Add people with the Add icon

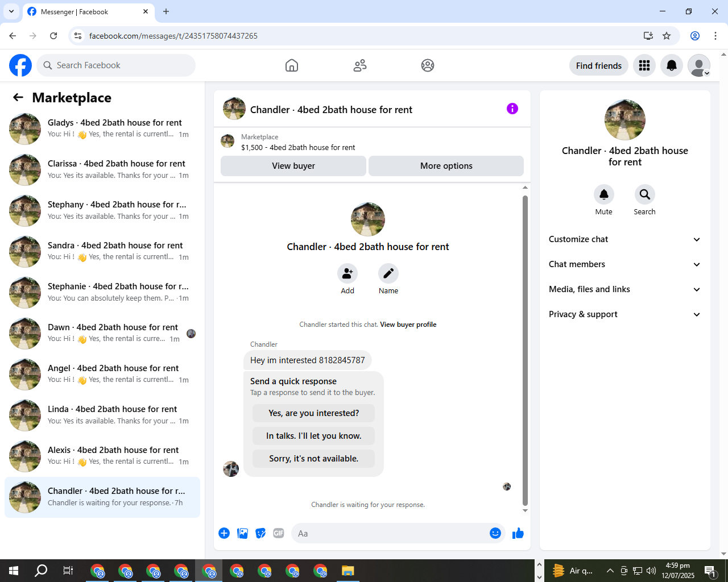[348, 273]
